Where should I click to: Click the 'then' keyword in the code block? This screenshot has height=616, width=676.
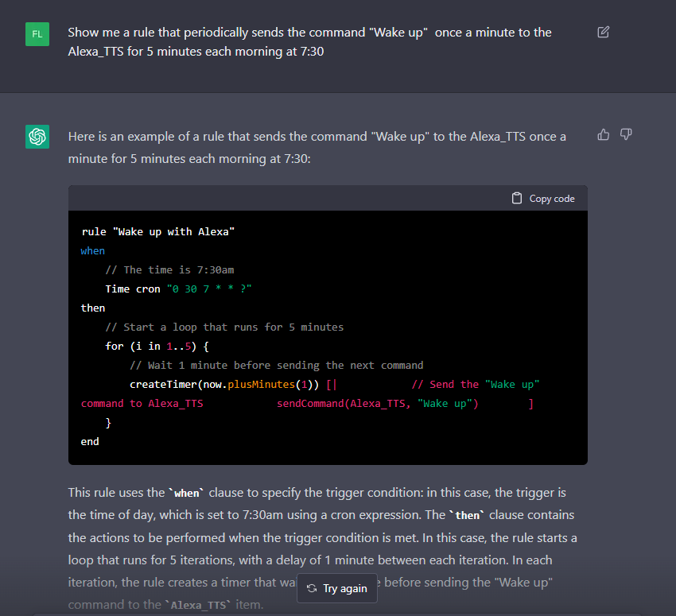pos(92,308)
